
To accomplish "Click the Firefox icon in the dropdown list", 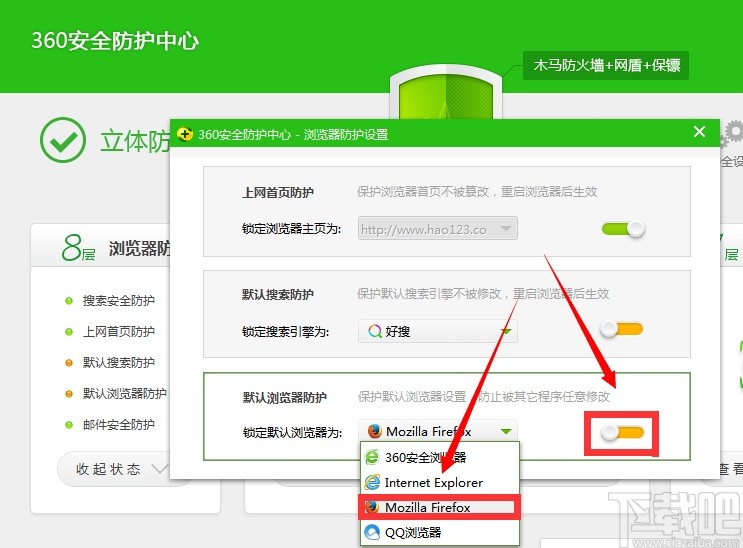I will (372, 507).
